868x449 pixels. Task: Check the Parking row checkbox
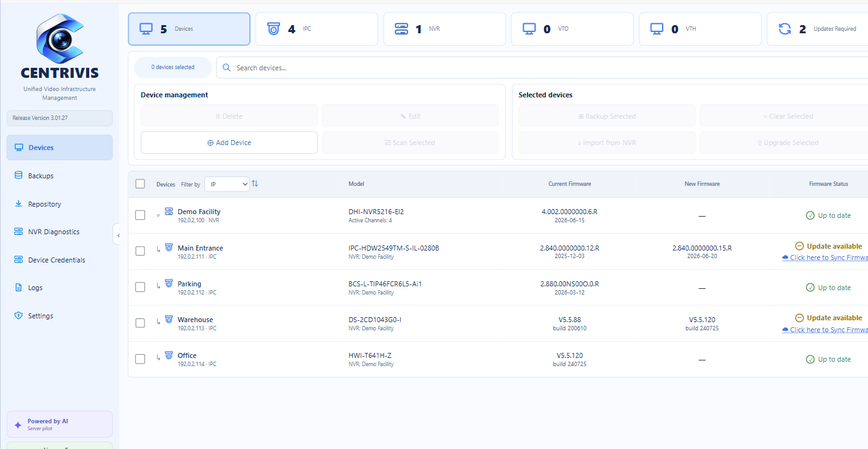(x=140, y=287)
